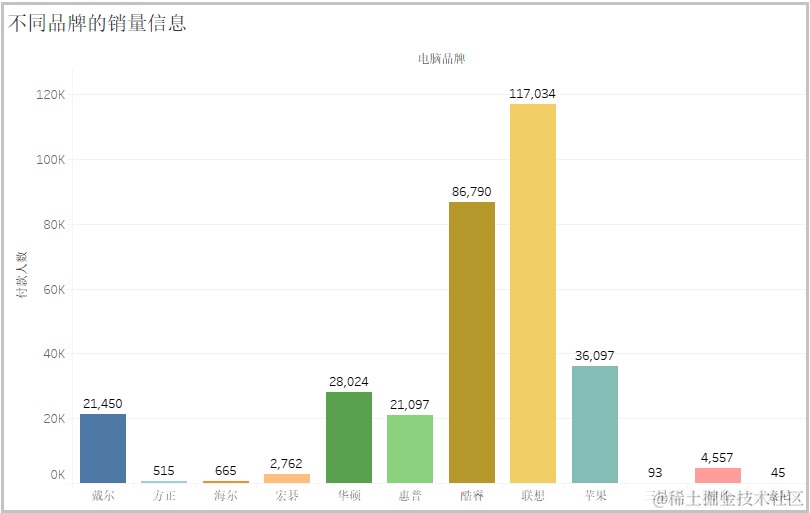The width and height of the screenshot is (810, 514).
Task: Click the 海尔 axis label
Action: point(226,496)
